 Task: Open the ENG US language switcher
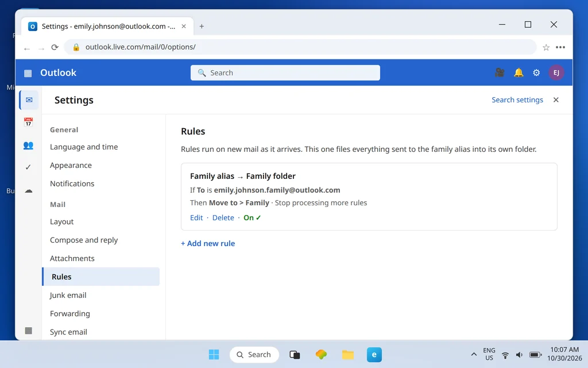point(489,354)
